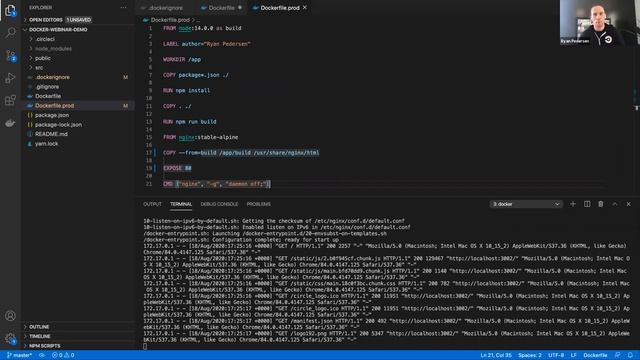Place cursor on the EXPOSE 80 line
The height and width of the screenshot is (360, 640).
click(x=177, y=168)
